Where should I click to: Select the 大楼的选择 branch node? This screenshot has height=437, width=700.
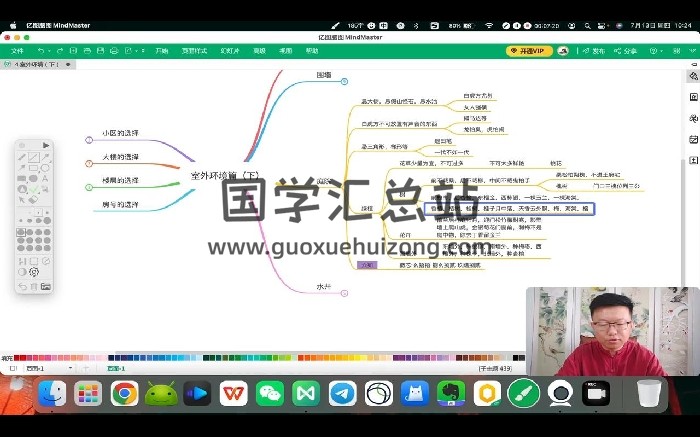coord(121,157)
